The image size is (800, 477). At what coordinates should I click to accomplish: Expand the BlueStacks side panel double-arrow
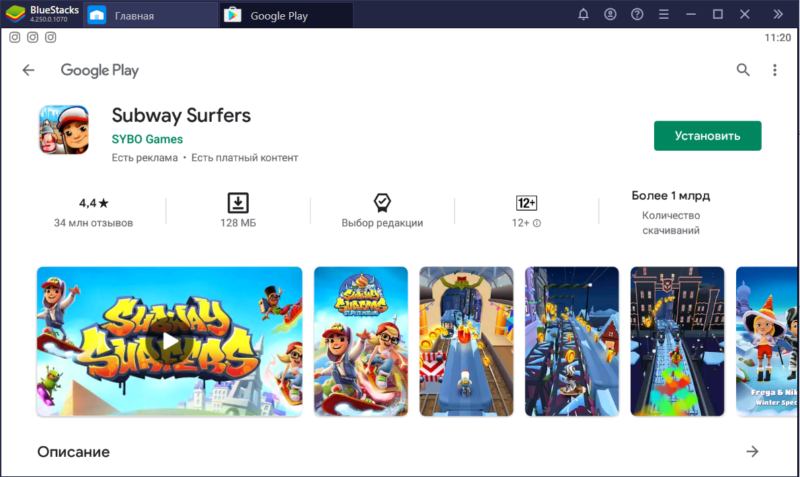778,14
